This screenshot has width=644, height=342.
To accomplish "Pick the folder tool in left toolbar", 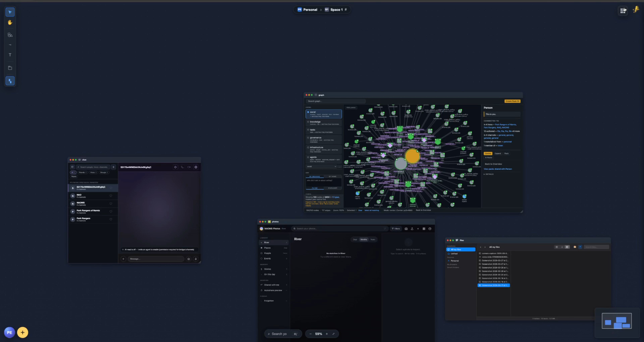I will pos(10,68).
